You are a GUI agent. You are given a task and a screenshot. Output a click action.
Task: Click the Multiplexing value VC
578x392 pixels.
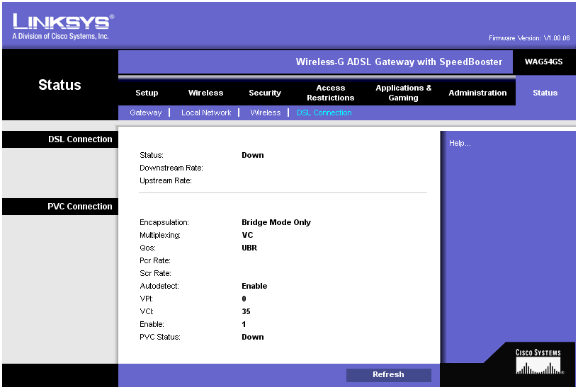tap(247, 235)
